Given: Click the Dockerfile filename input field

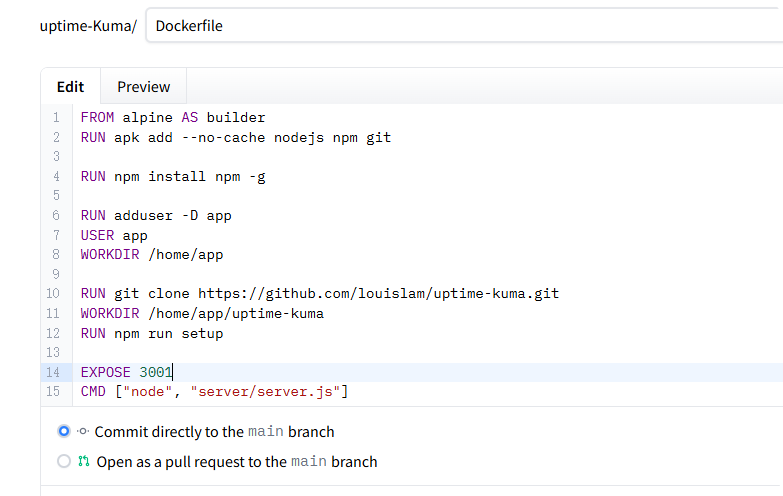Looking at the screenshot, I should point(460,26).
